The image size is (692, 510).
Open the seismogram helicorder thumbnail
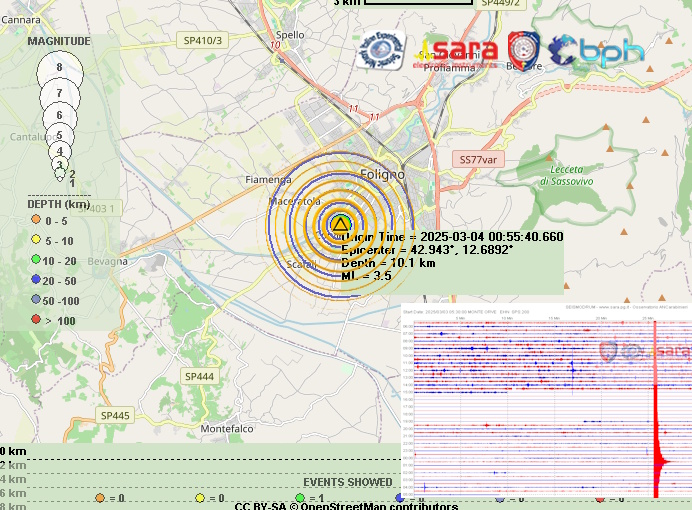tap(546, 400)
